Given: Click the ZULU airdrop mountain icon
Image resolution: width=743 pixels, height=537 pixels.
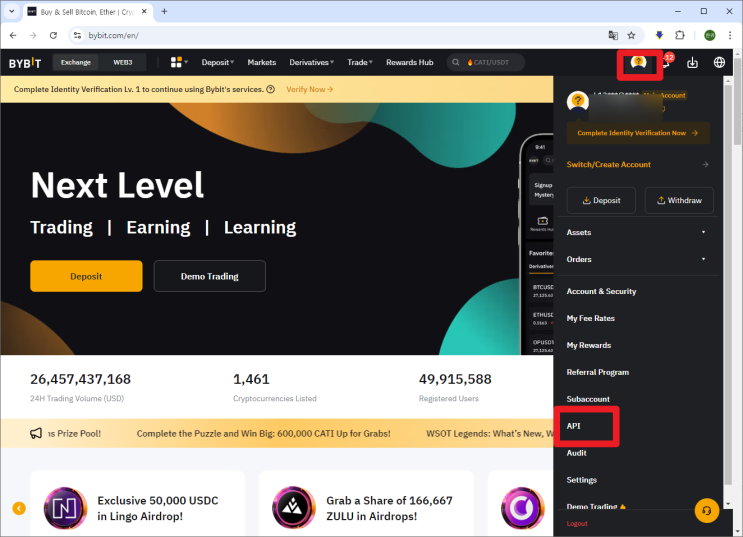Looking at the screenshot, I should coord(294,508).
